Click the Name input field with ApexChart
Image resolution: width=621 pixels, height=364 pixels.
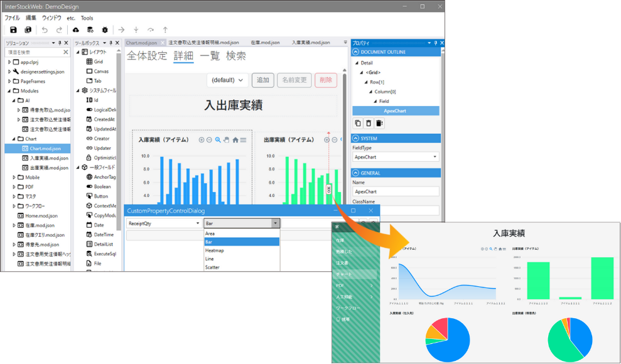tap(395, 191)
